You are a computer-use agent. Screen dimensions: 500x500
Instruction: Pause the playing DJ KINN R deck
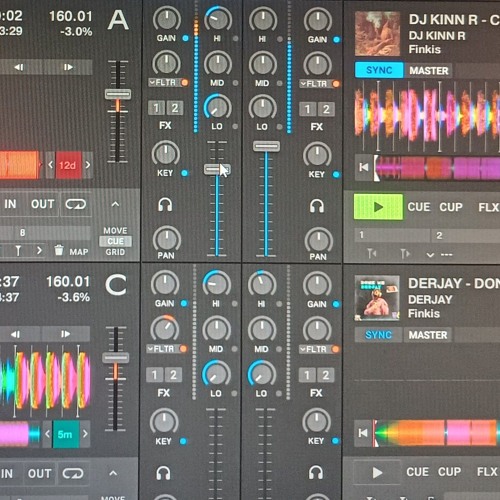click(x=378, y=207)
